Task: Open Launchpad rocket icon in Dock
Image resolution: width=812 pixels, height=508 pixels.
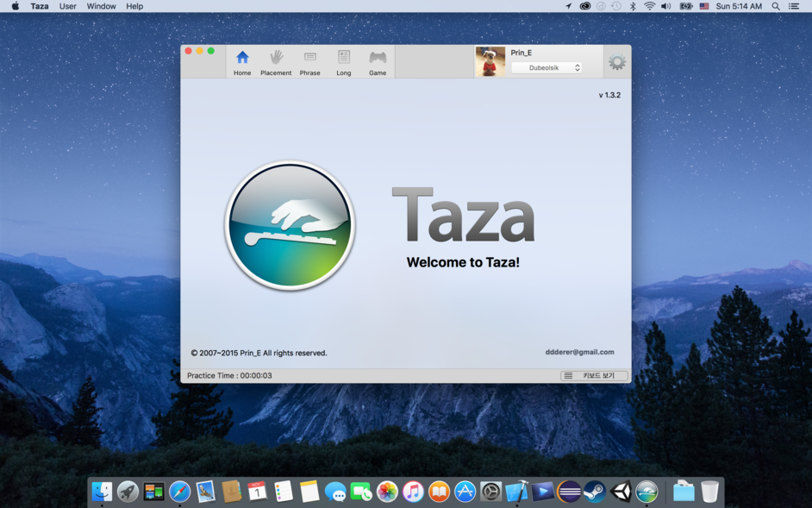Action: click(x=128, y=491)
